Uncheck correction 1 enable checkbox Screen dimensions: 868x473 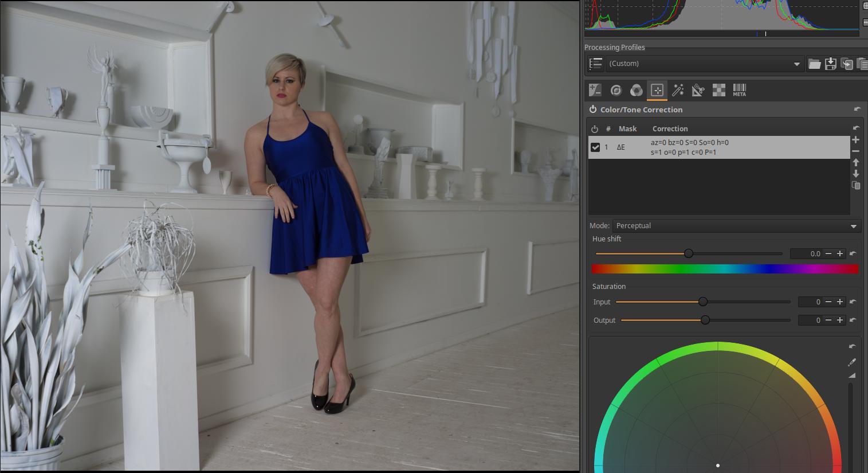tap(595, 147)
